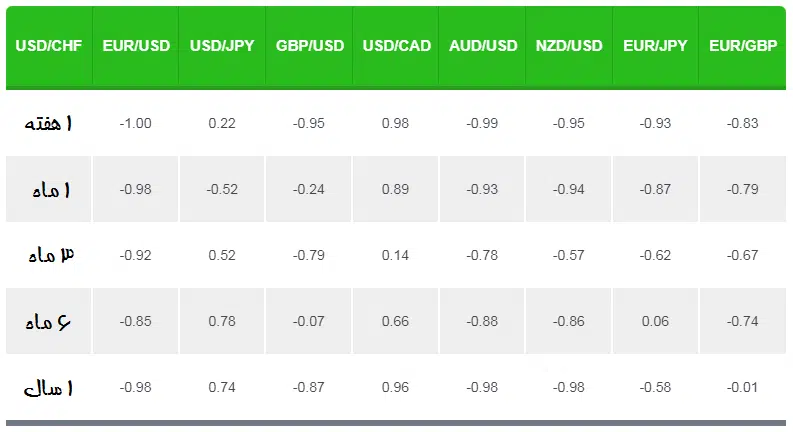Image resolution: width=793 pixels, height=432 pixels.
Task: Select the EUR/USD header cell
Action: [x=136, y=46]
